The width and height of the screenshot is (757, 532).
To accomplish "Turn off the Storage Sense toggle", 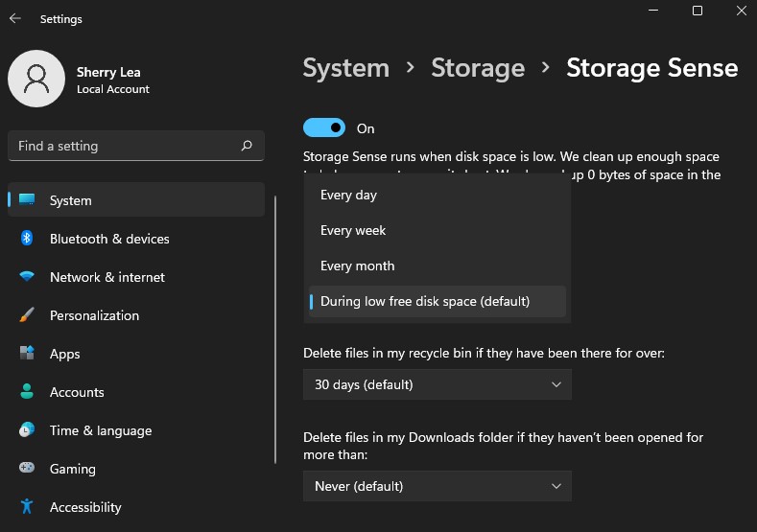I will click(x=324, y=127).
